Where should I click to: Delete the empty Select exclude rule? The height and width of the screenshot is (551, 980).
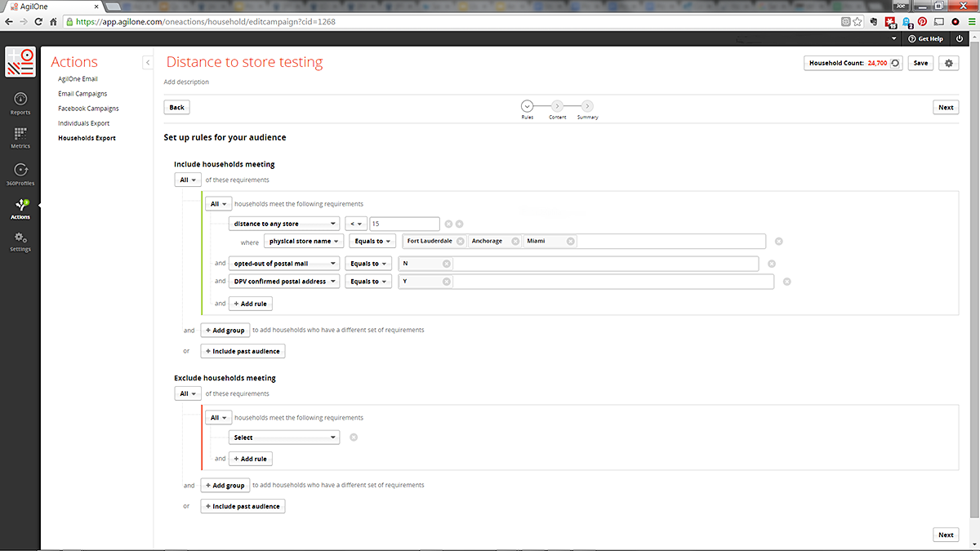[353, 438]
